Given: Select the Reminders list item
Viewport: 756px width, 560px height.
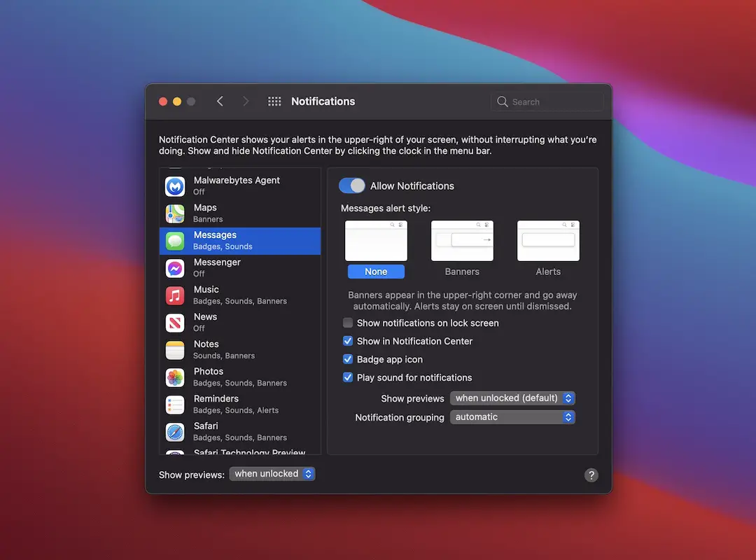Looking at the screenshot, I should tap(240, 405).
